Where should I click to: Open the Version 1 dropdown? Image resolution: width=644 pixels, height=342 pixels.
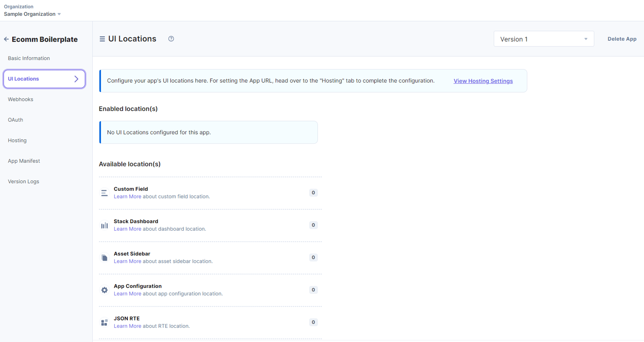[x=544, y=39]
